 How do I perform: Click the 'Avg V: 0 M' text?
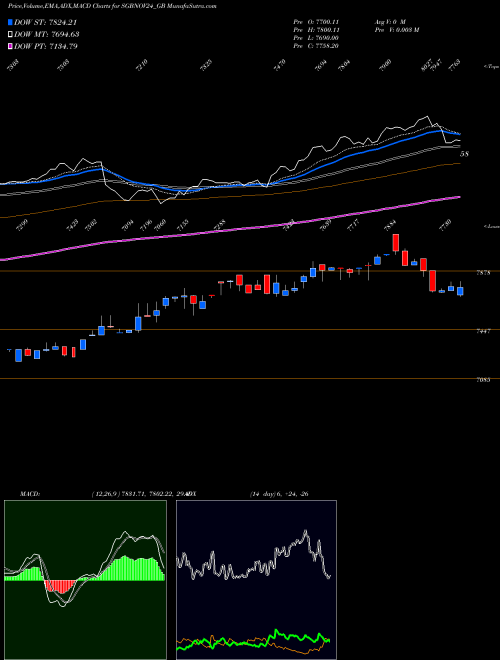click(x=390, y=21)
